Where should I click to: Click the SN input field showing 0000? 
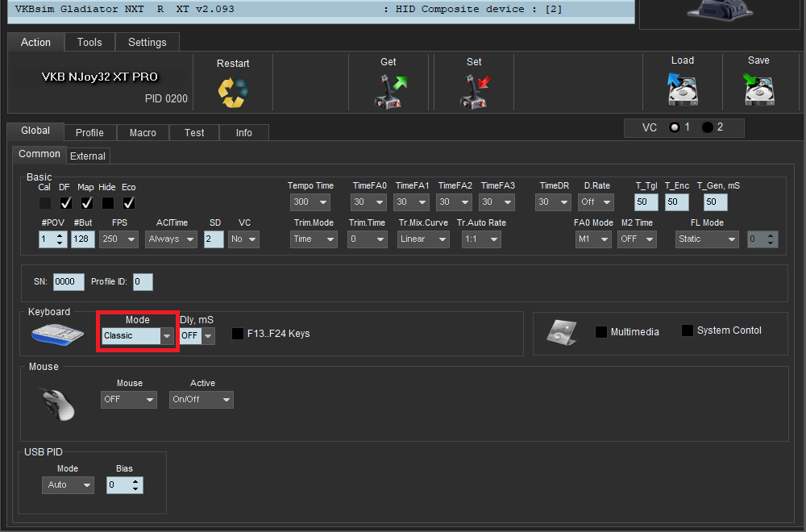pos(69,281)
